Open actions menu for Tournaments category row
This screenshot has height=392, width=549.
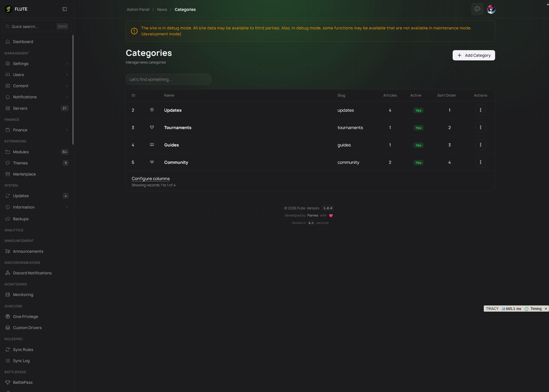(x=480, y=127)
